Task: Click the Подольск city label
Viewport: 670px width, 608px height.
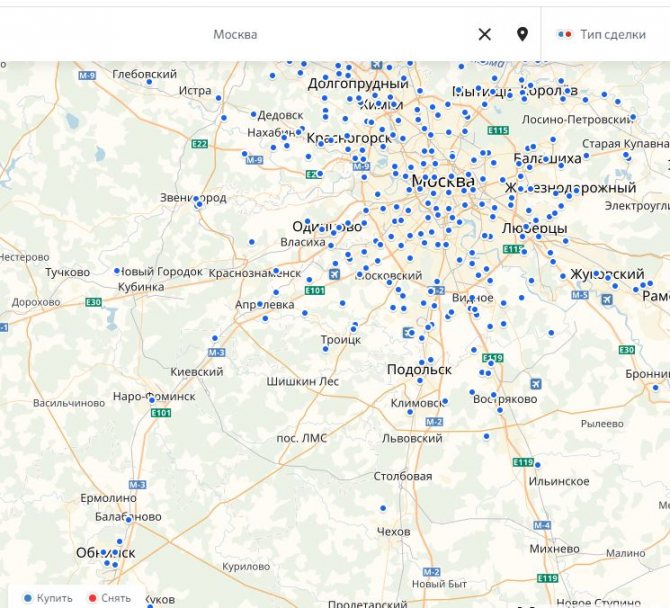Action: click(x=419, y=370)
